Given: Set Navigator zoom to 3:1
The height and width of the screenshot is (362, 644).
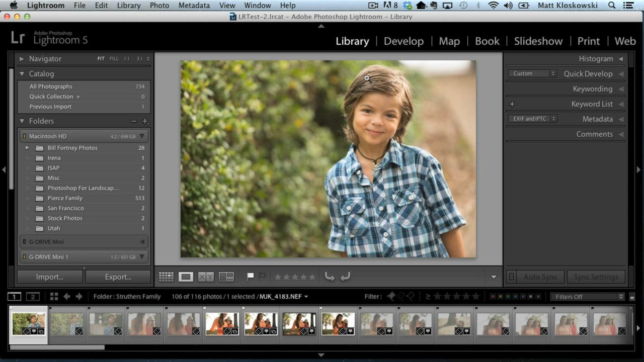Looking at the screenshot, I should pyautogui.click(x=139, y=59).
